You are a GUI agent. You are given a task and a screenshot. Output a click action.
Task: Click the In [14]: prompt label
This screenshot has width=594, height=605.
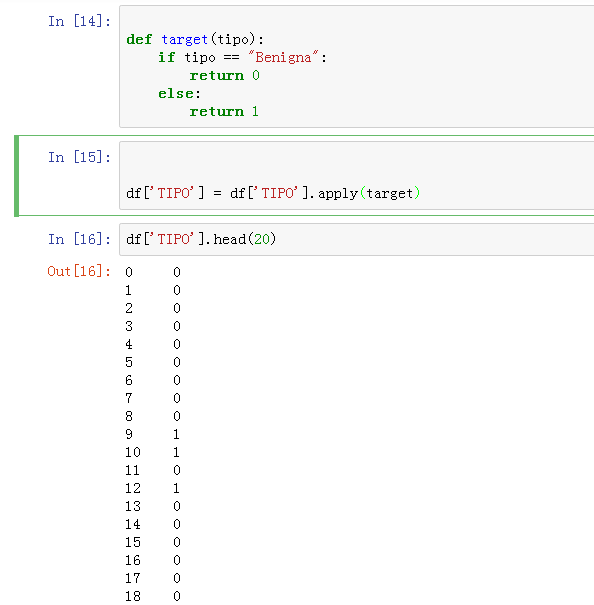click(79, 21)
